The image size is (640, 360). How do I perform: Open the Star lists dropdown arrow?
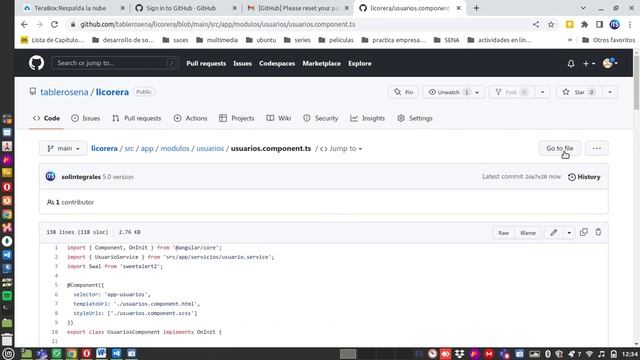(610, 92)
